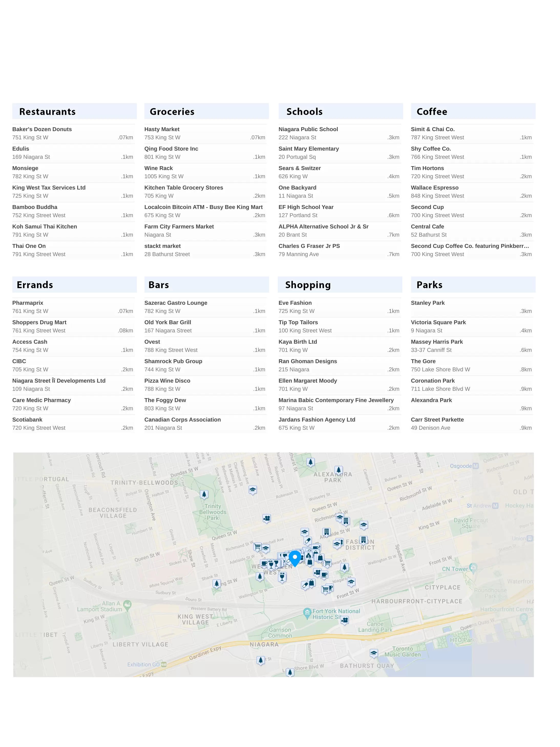Image resolution: width=560 pixels, height=747 pixels.
Task: Open Simit & Chai Co. coffee listing
Action: 433,129
